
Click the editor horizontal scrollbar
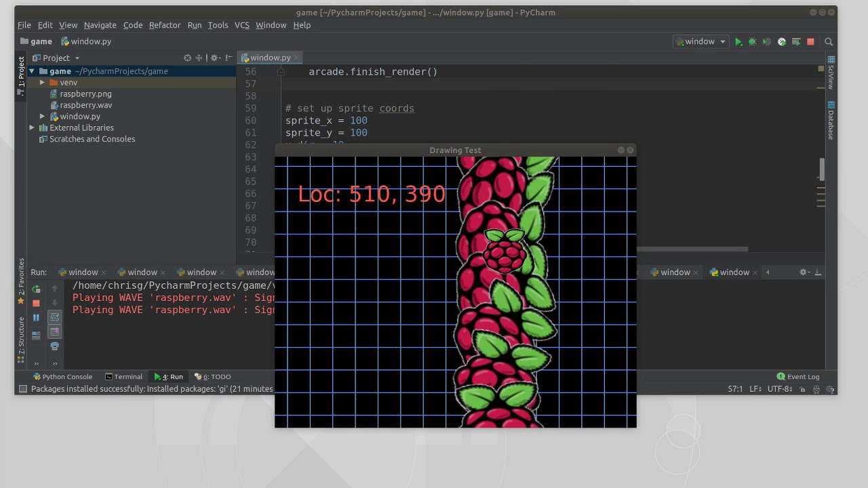[x=692, y=249]
